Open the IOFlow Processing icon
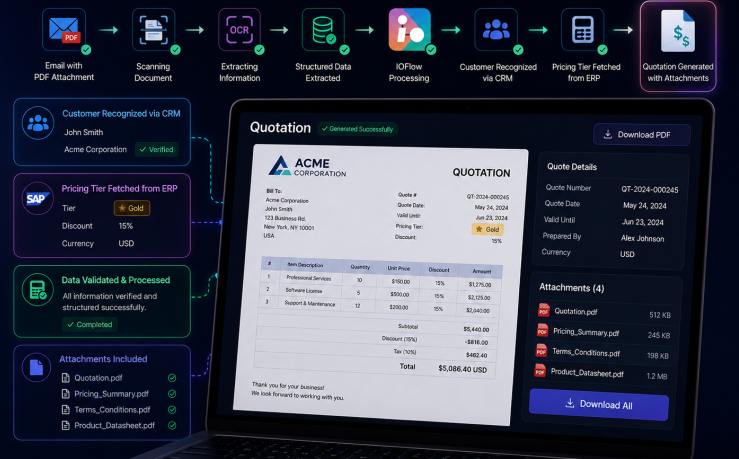 click(x=410, y=29)
